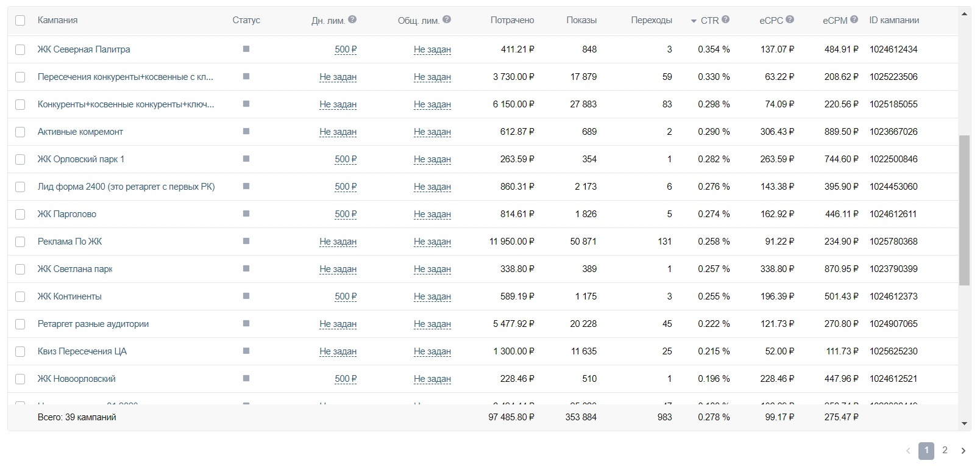Screen dimensions: 980x466
Task: Go to previous page arrow
Action: [908, 451]
